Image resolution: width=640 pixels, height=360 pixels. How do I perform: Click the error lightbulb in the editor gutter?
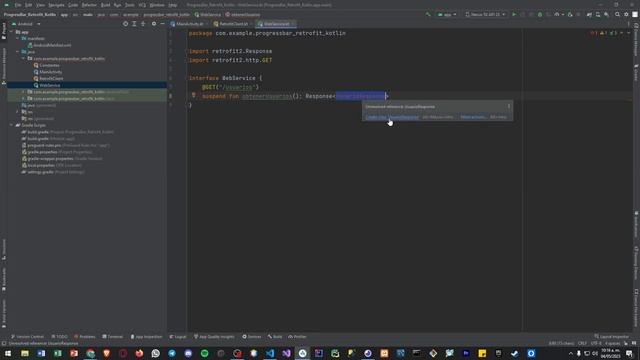click(194, 95)
